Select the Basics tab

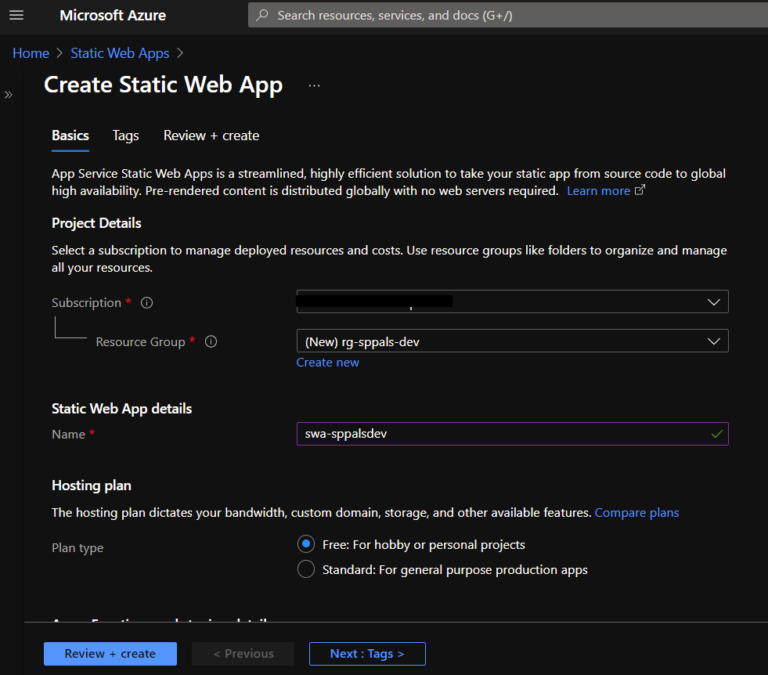[70, 136]
